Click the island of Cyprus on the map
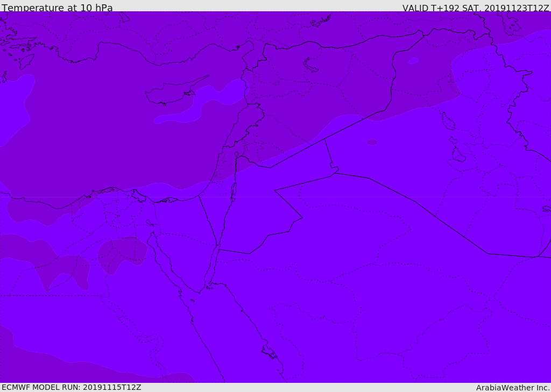 click(x=171, y=92)
